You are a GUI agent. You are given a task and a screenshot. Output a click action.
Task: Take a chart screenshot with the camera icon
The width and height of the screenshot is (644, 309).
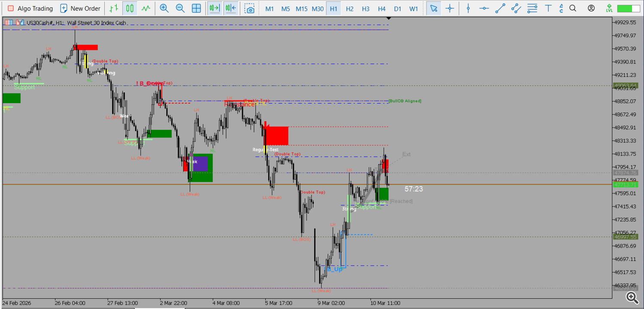[x=250, y=8]
